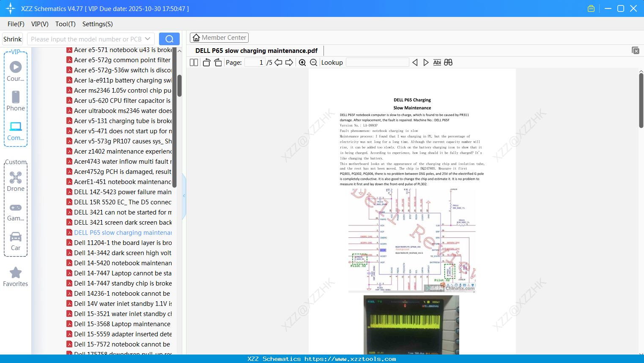Screen dimensions: 644x363
Task: Toggle the Abi whole-word match option
Action: pyautogui.click(x=437, y=63)
